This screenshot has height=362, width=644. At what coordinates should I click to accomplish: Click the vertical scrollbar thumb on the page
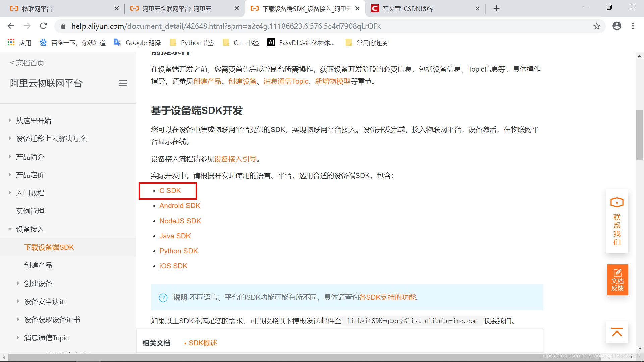640,134
